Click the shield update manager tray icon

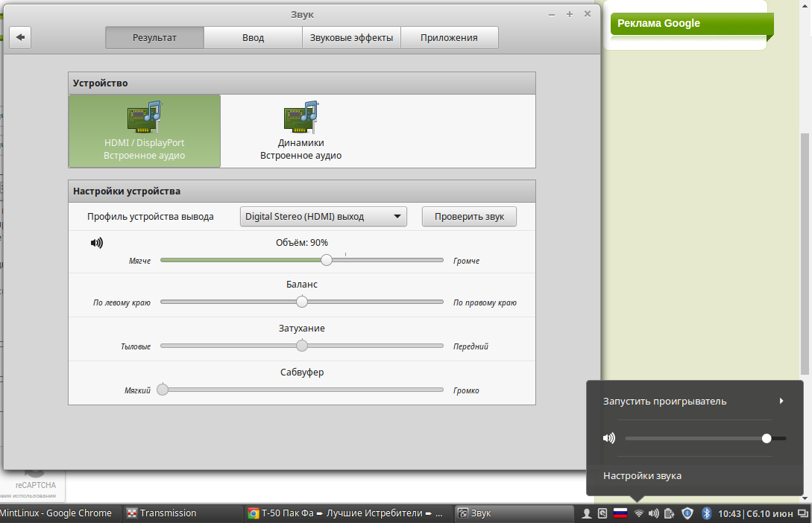(687, 513)
